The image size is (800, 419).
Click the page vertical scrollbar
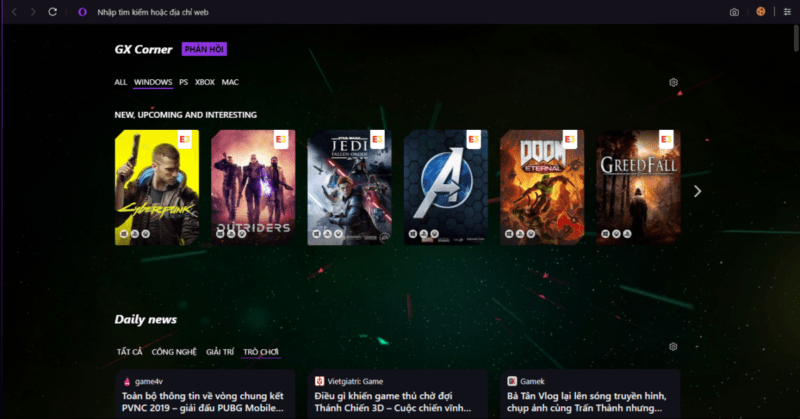796,38
